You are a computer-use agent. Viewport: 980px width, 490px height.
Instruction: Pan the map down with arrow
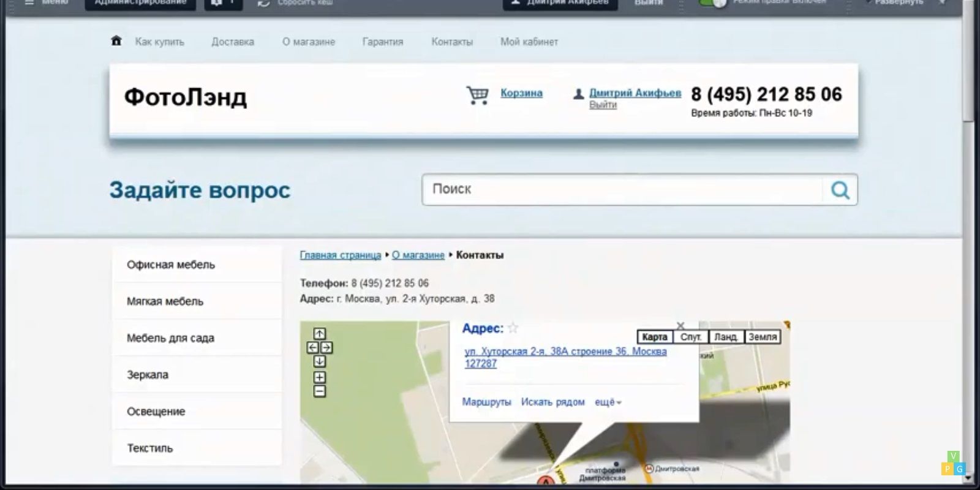(x=319, y=361)
